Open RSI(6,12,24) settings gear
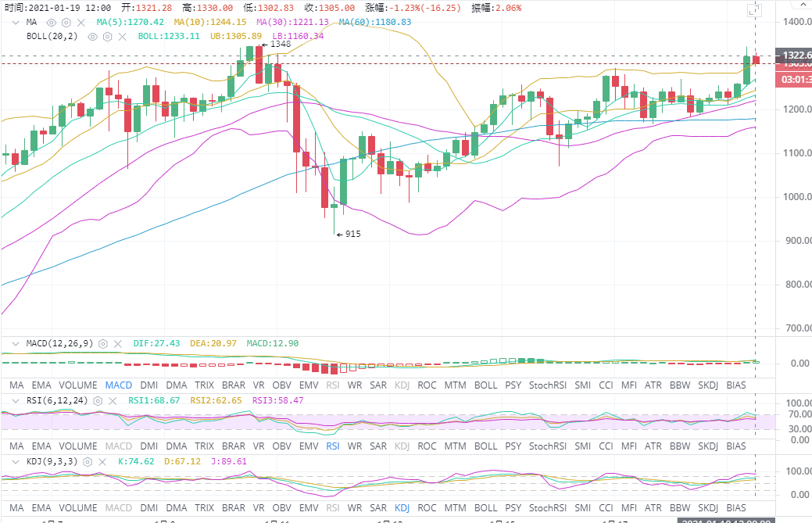812x523 pixels. (98, 401)
